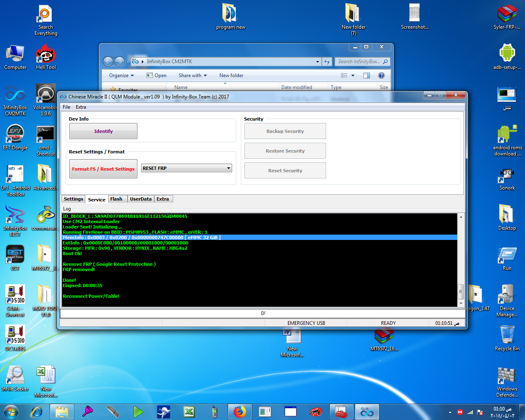Select the UFI Android ToolBox icon
The height and width of the screenshot is (420, 525).
tap(15, 180)
